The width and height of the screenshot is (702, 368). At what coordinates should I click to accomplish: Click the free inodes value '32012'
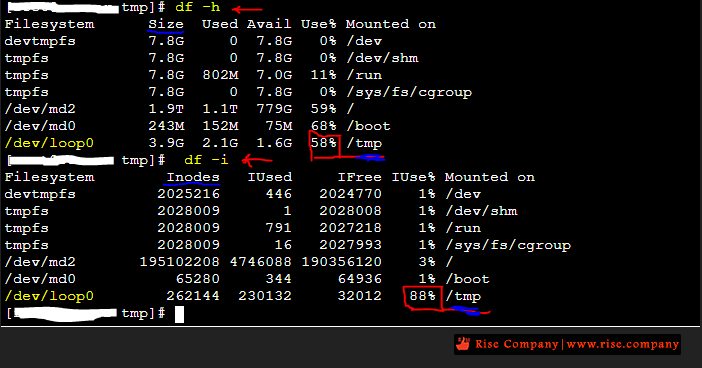tap(359, 296)
